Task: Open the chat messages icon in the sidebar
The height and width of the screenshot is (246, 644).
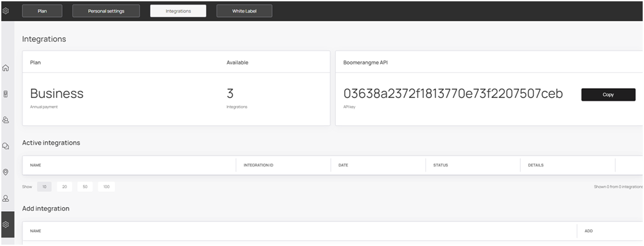Action: pyautogui.click(x=6, y=146)
